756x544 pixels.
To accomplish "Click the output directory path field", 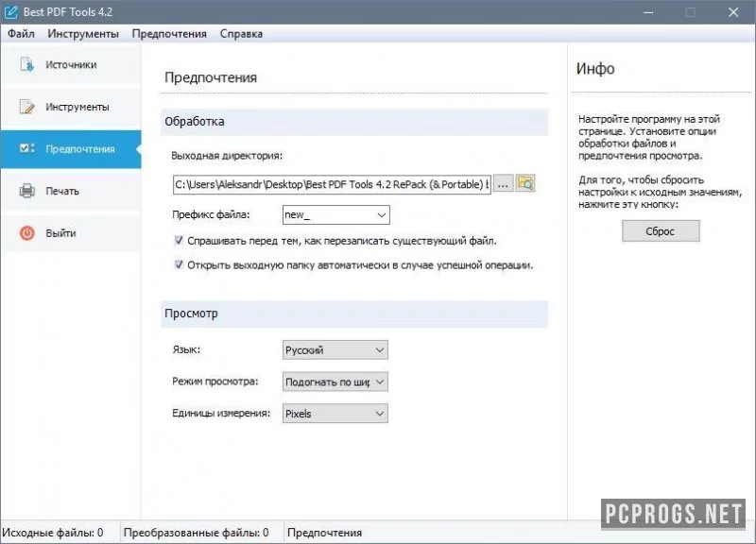I will (x=332, y=184).
